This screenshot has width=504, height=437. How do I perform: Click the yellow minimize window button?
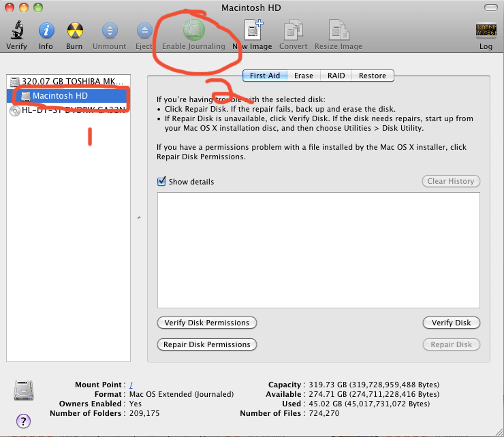[x=24, y=7]
